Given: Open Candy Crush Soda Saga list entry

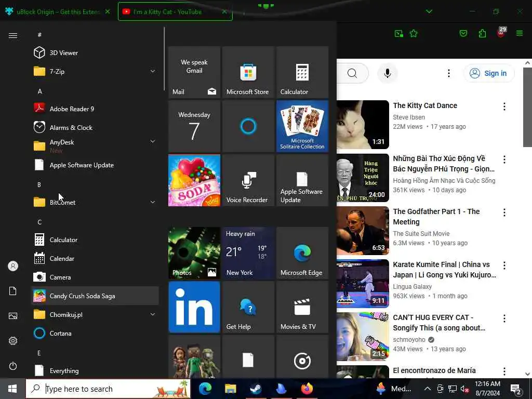Looking at the screenshot, I should pos(95,296).
